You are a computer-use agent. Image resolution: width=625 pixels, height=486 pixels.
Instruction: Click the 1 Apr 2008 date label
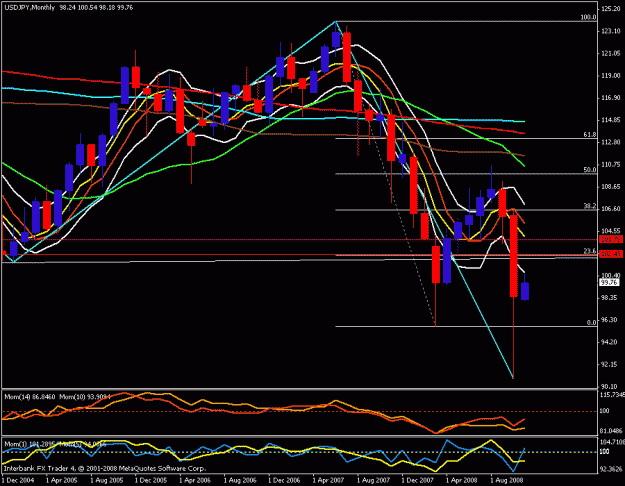click(462, 480)
